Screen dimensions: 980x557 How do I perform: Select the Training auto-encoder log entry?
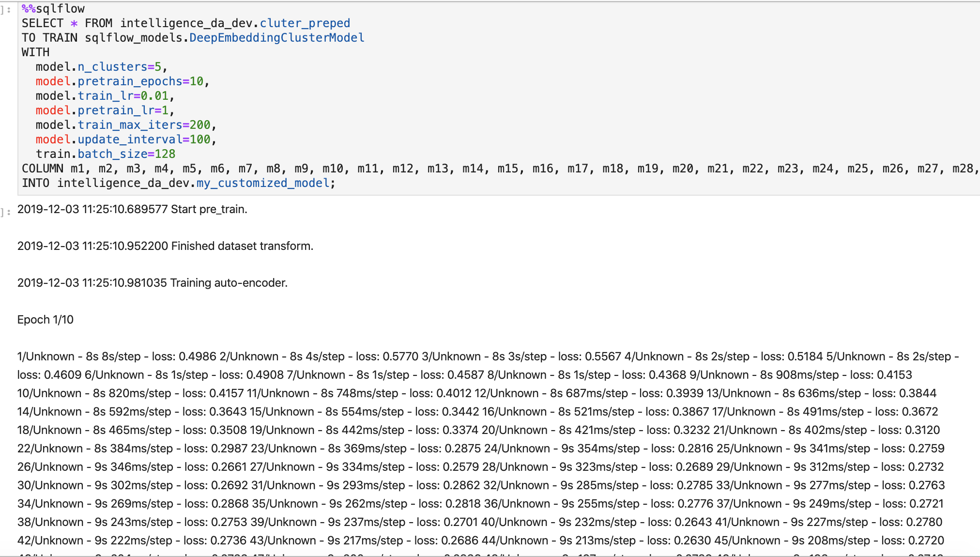click(152, 282)
